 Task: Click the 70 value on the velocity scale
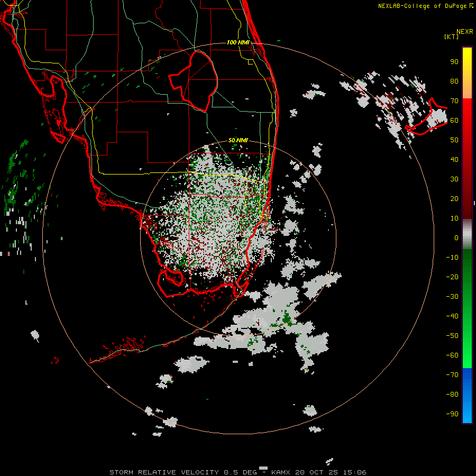click(454, 101)
